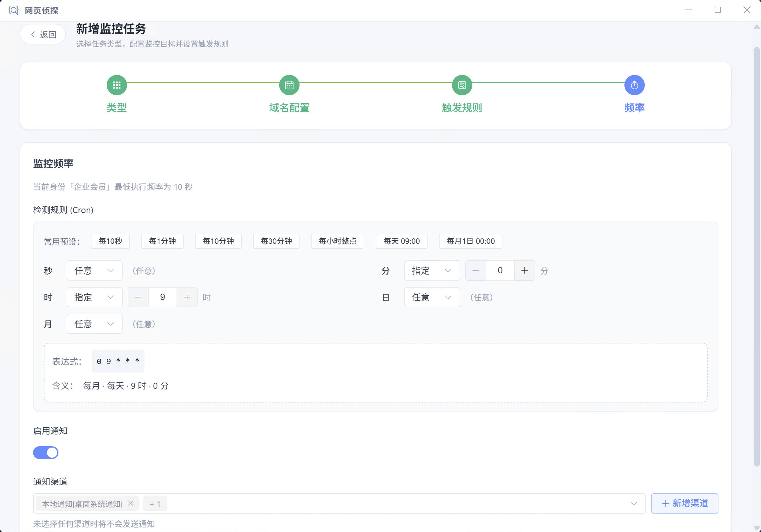Select the 频率 step label
Screen dimensions: 761x532
[x=634, y=107]
